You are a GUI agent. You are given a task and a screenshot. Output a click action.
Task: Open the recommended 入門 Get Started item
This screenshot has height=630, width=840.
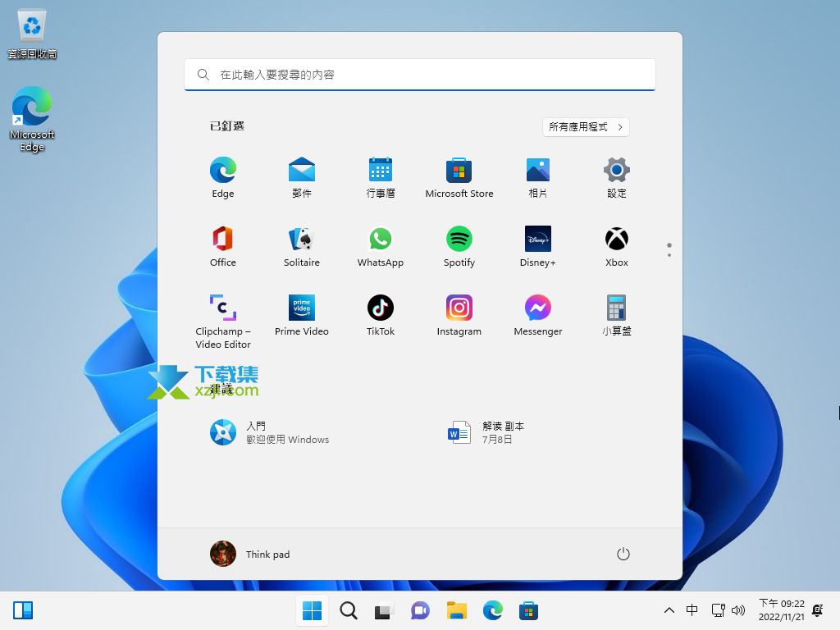click(269, 432)
